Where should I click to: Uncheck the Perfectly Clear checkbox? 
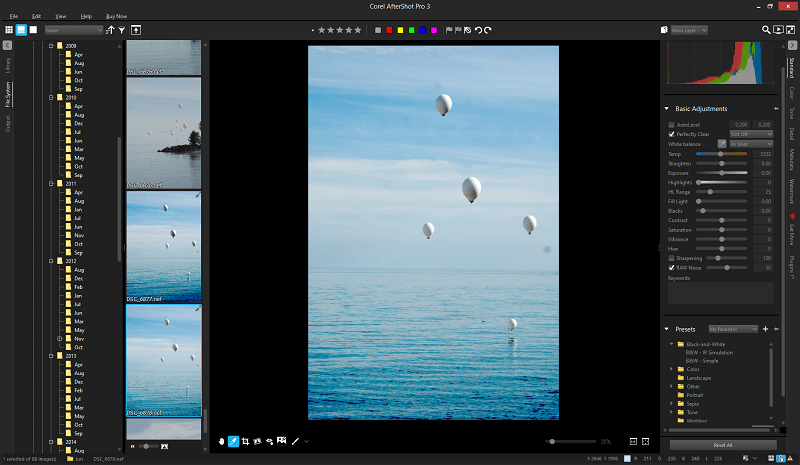[x=671, y=133]
